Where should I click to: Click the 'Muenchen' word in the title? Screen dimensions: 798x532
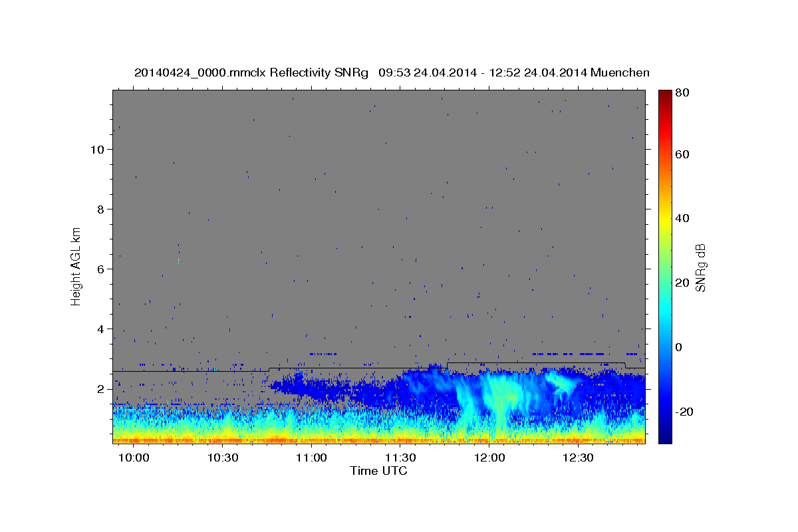pos(620,72)
